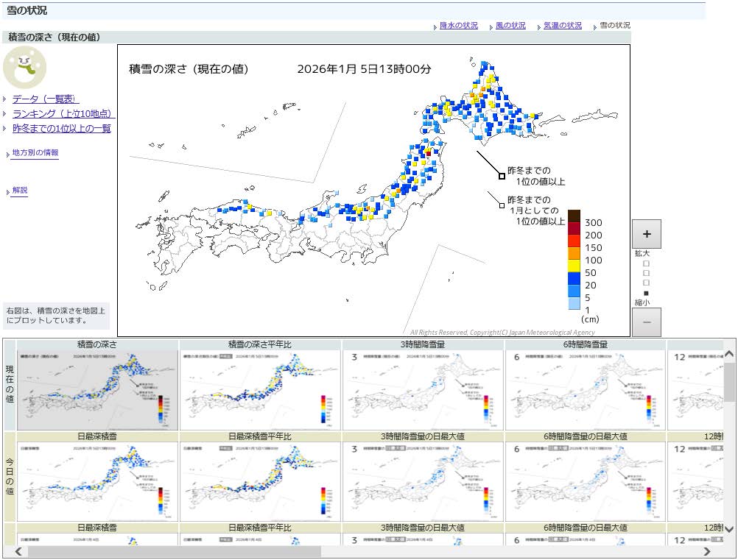This screenshot has width=738, height=560.
Task: Select the 積雪の深さ平年比 current value thumbnail
Action: 261,388
